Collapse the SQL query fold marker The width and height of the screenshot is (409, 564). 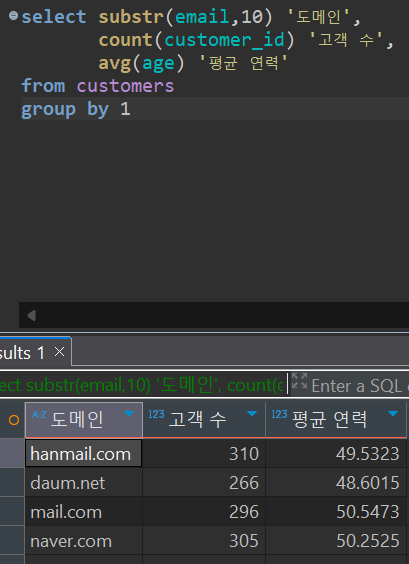(x=13, y=16)
